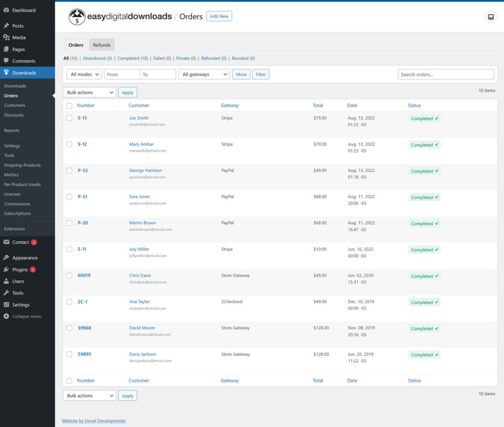Click Completed status badge for order 2C-1

point(424,303)
